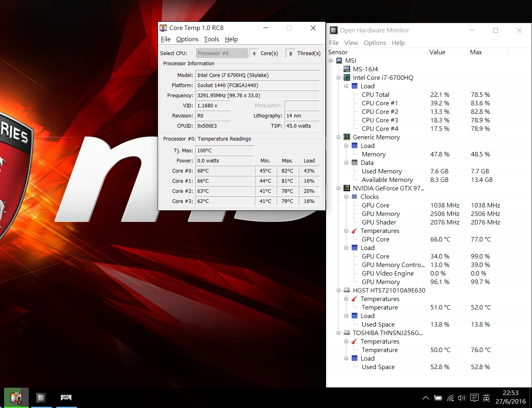Click MSI computer icon in sensor tree

(339, 61)
